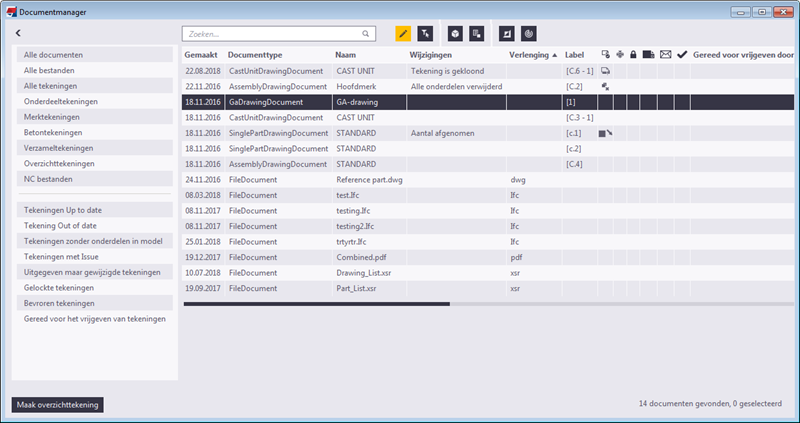Click the Zoeken search field
The height and width of the screenshot is (423, 800).
(278, 33)
